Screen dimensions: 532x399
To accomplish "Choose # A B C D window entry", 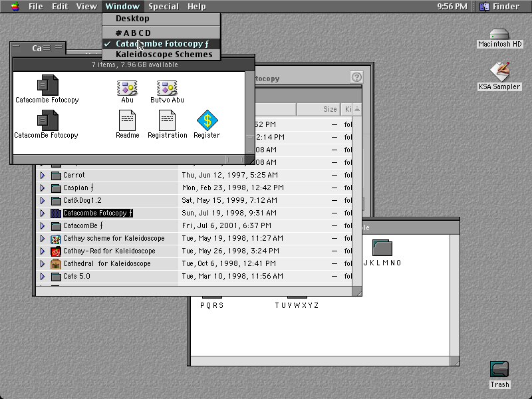I will (x=162, y=33).
